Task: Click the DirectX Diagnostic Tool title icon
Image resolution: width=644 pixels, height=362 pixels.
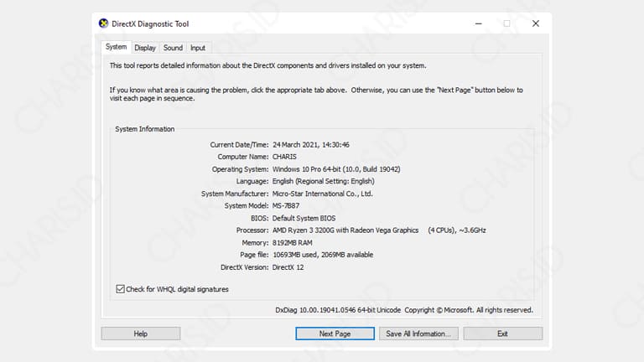Action: [103, 23]
